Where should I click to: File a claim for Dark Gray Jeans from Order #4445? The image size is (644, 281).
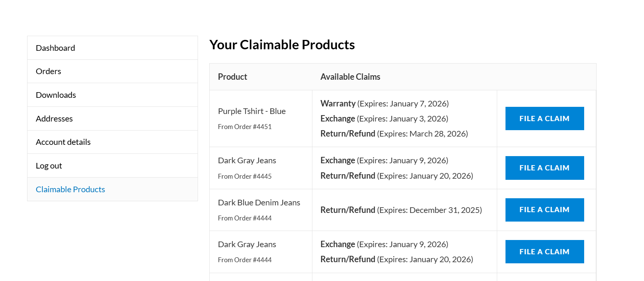click(544, 168)
